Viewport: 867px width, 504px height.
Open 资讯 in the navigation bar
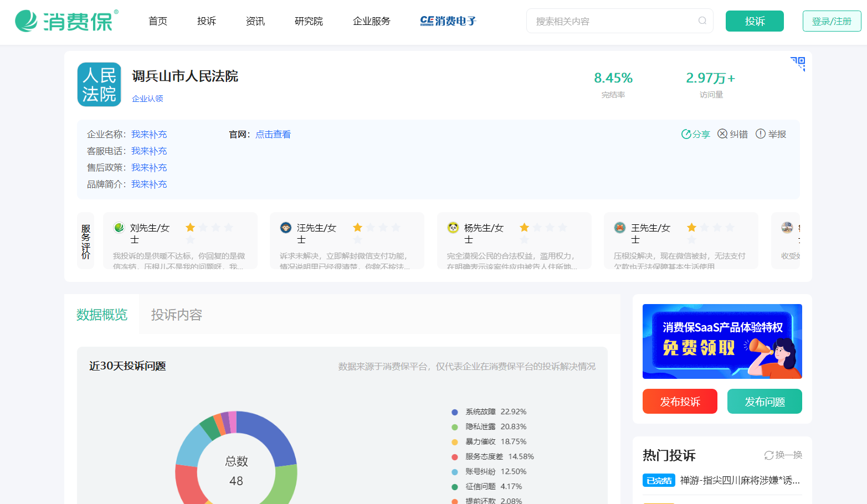point(255,21)
